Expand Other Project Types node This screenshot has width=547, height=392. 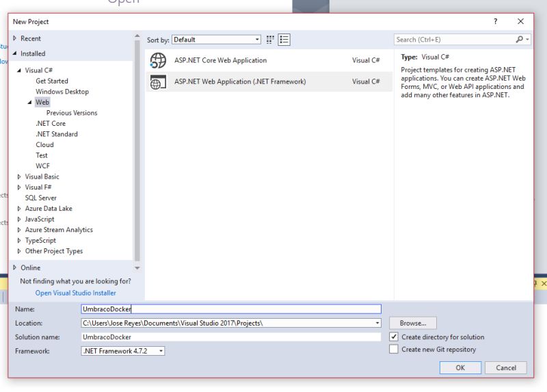click(19, 251)
